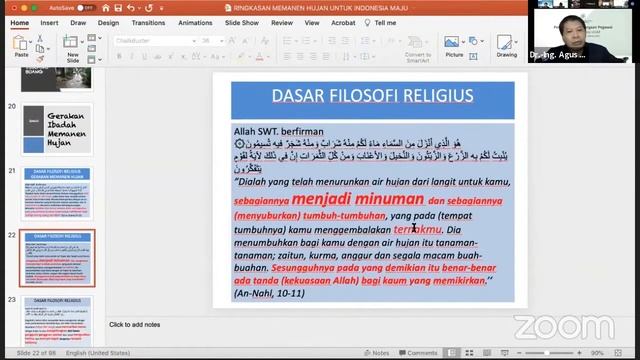Activate the Format Painter brush
This screenshot has width=640, height=360.
(x=40, y=60)
